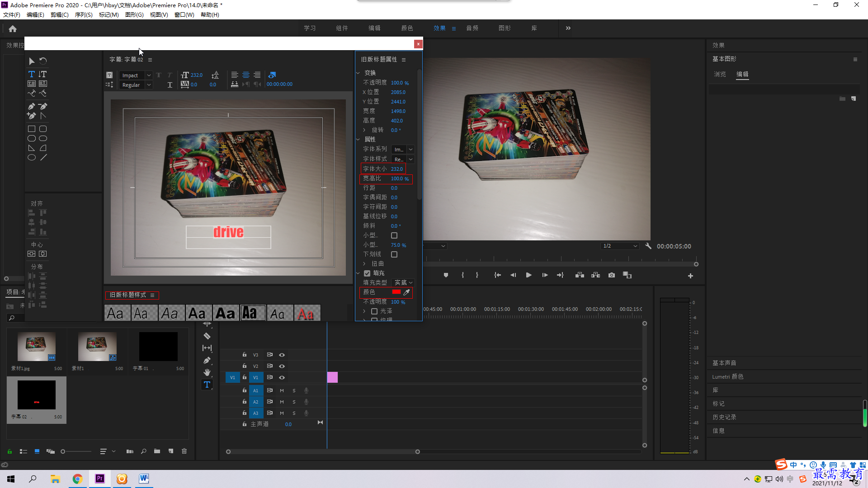Open the Regular font style dropdown
Screen dimensions: 868x488
[149, 85]
